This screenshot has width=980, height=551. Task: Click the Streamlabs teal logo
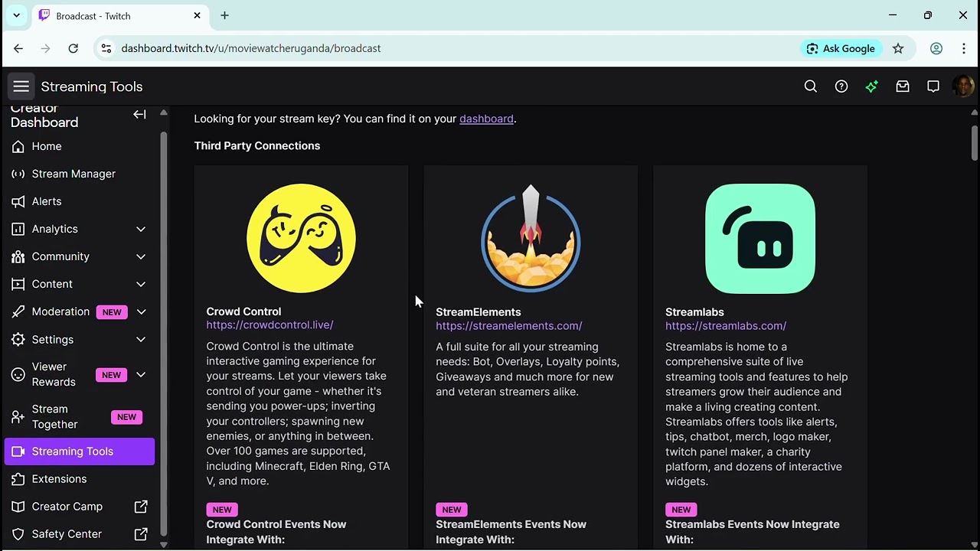tap(760, 238)
